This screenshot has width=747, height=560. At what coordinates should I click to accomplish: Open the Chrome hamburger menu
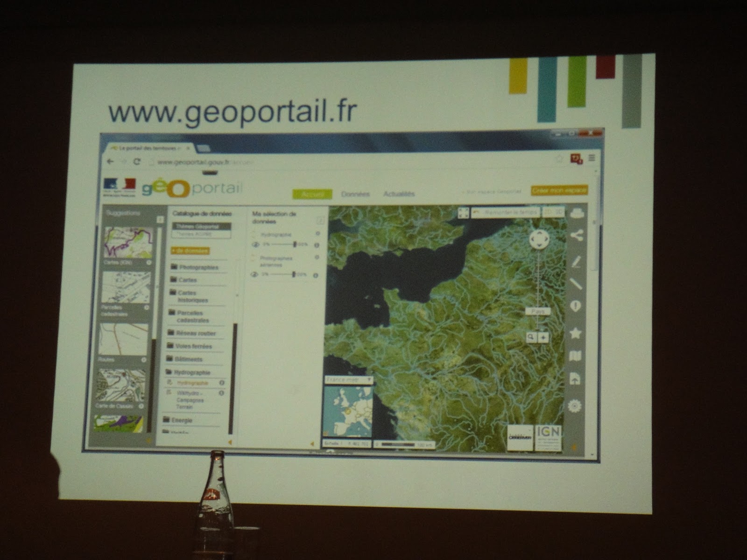point(592,158)
